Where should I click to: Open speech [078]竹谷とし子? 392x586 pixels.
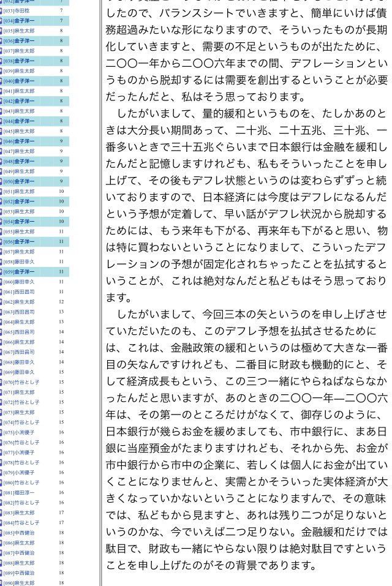click(21, 463)
